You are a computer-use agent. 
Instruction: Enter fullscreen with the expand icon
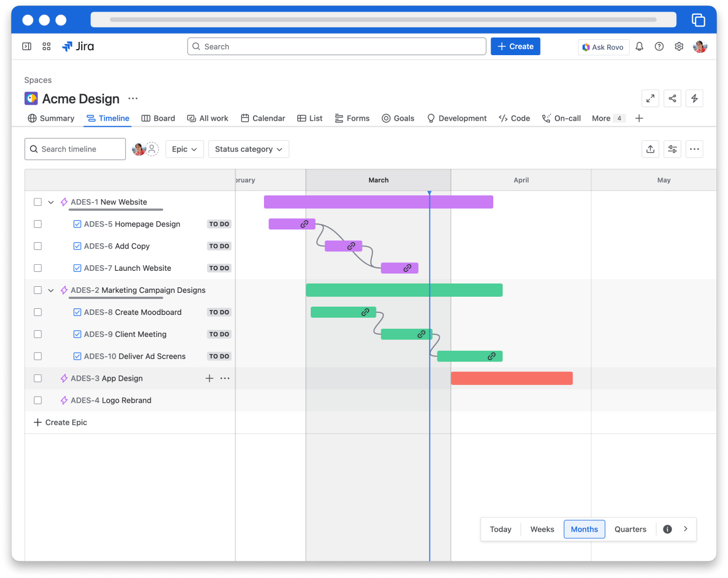650,99
